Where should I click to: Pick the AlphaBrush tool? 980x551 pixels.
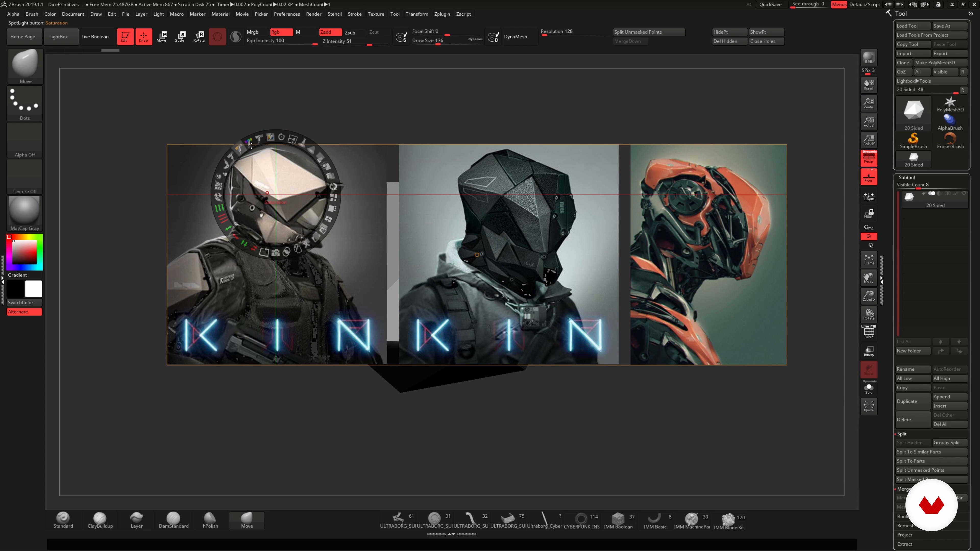[x=950, y=122]
